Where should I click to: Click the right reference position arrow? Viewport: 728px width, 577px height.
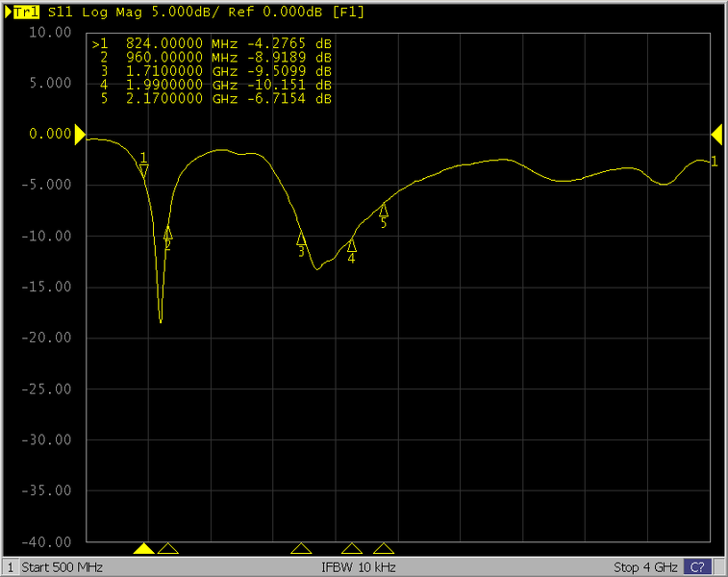(x=716, y=134)
